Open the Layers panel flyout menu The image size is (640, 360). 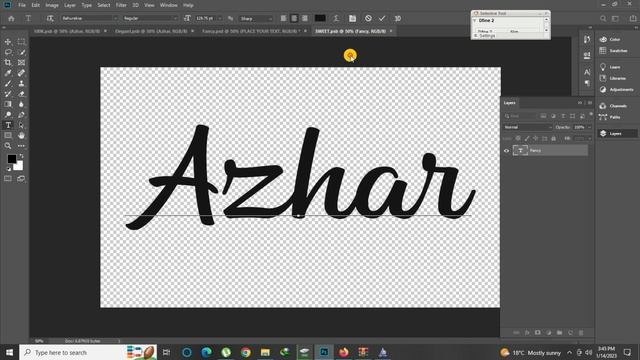(x=590, y=103)
